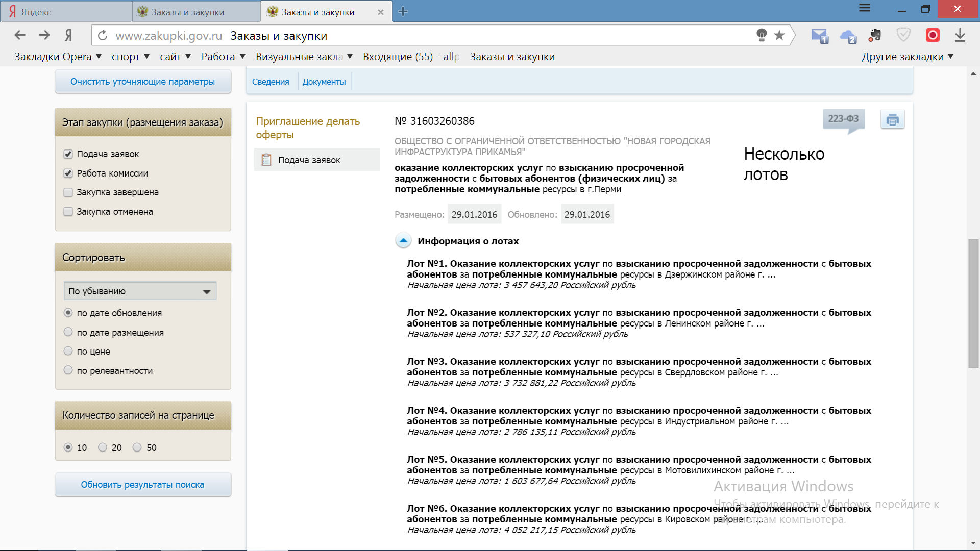Open the extension icon left of the shield
This screenshot has width=980, height=551.
coord(875,35)
